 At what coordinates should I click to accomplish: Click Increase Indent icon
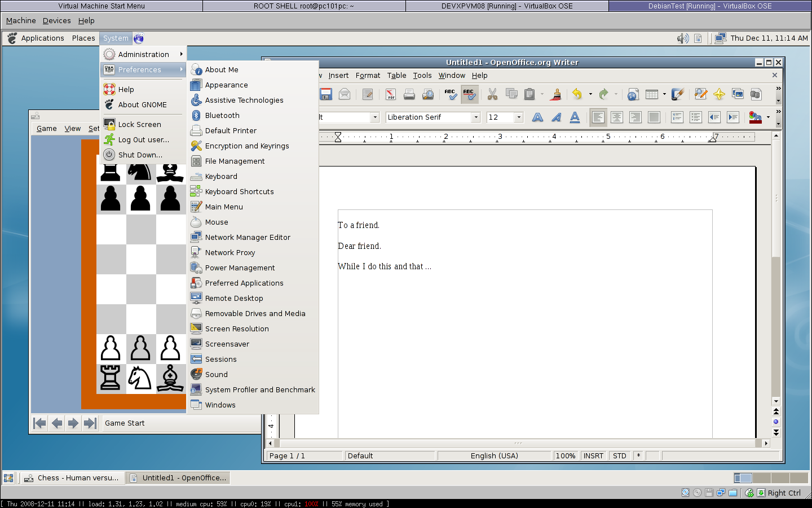click(x=733, y=117)
